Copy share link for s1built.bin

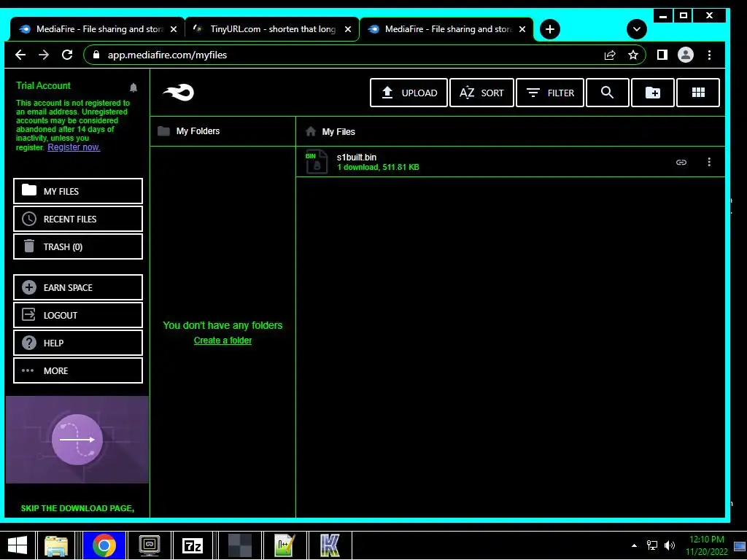[681, 163]
